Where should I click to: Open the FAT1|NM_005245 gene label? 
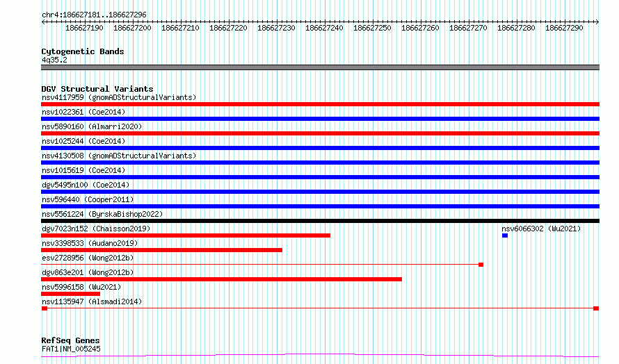point(71,349)
